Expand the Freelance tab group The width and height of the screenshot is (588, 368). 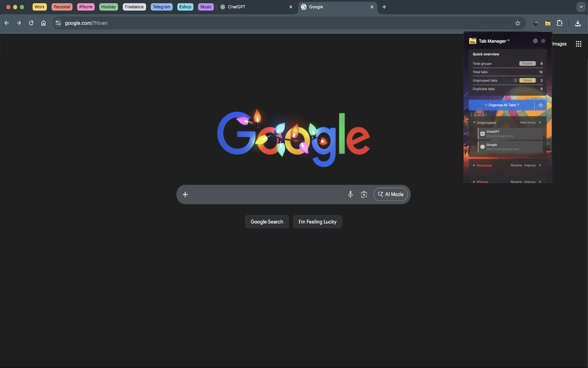tap(134, 7)
